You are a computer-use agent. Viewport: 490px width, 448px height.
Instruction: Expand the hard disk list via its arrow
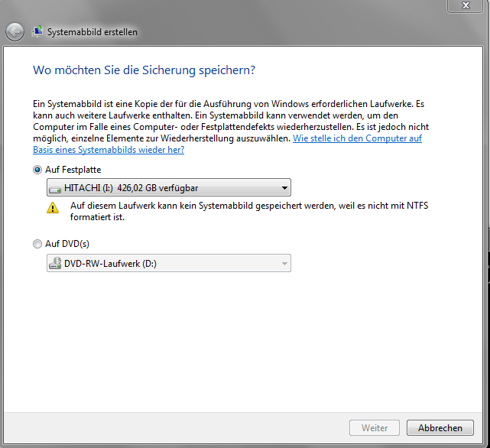click(284, 188)
